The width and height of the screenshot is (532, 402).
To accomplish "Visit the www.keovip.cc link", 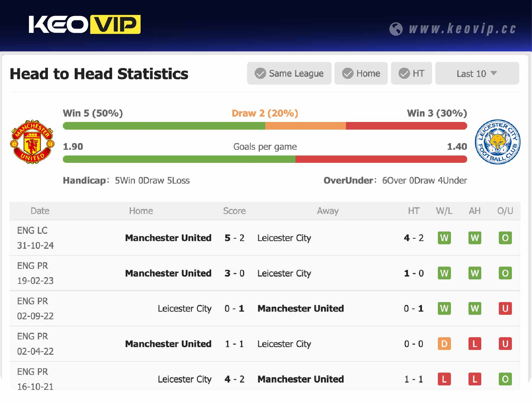I will [463, 29].
